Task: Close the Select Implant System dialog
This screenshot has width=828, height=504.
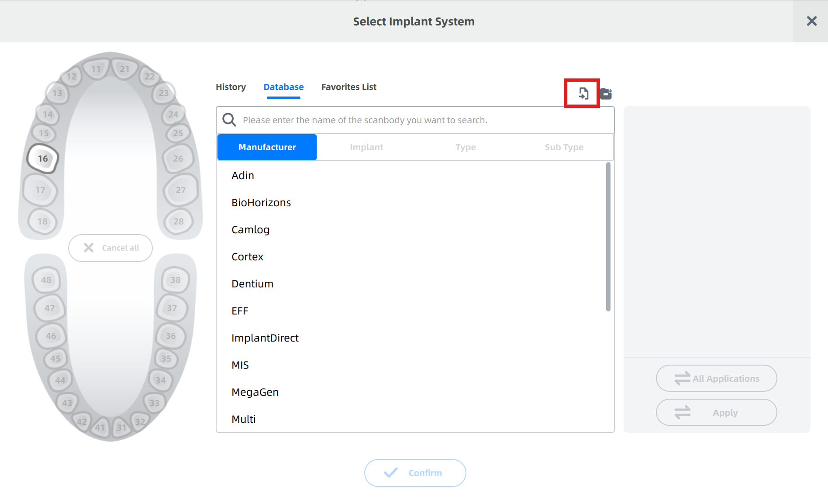Action: tap(811, 21)
